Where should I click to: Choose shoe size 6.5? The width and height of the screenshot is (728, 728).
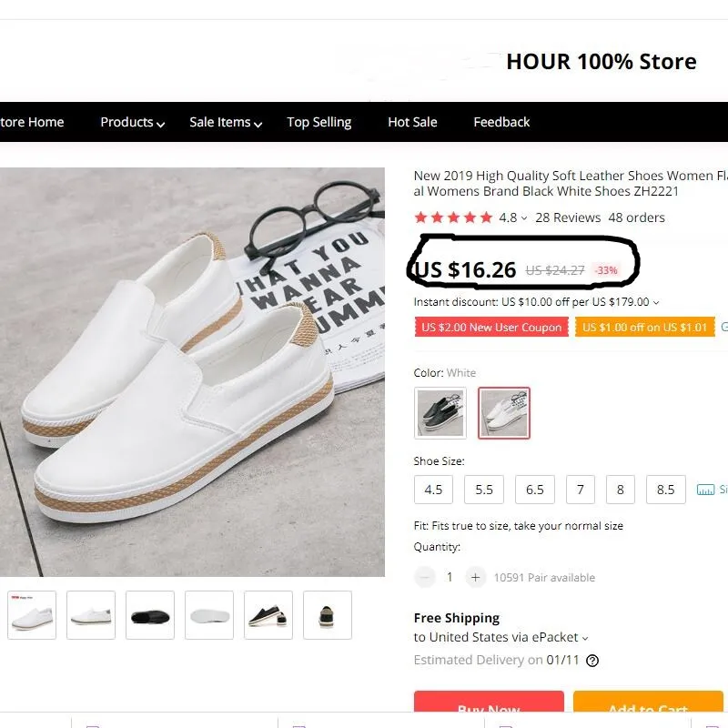pos(535,490)
